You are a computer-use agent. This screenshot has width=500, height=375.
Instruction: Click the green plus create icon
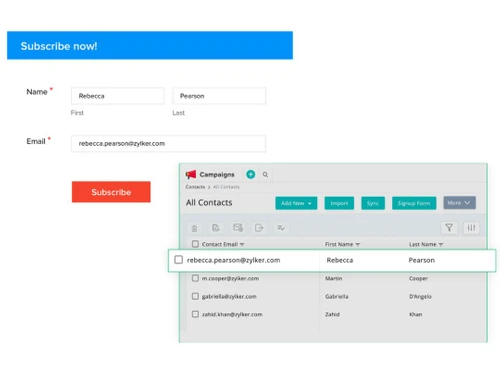pos(251,174)
